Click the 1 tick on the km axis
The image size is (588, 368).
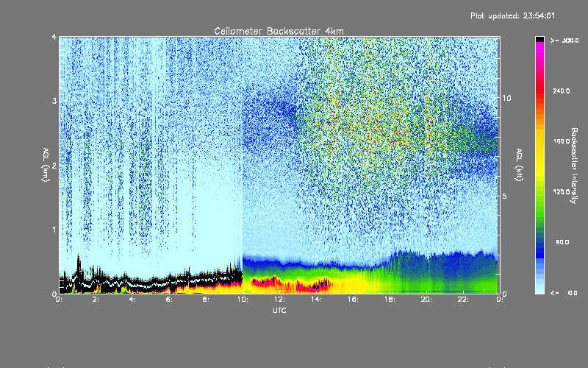[54, 230]
